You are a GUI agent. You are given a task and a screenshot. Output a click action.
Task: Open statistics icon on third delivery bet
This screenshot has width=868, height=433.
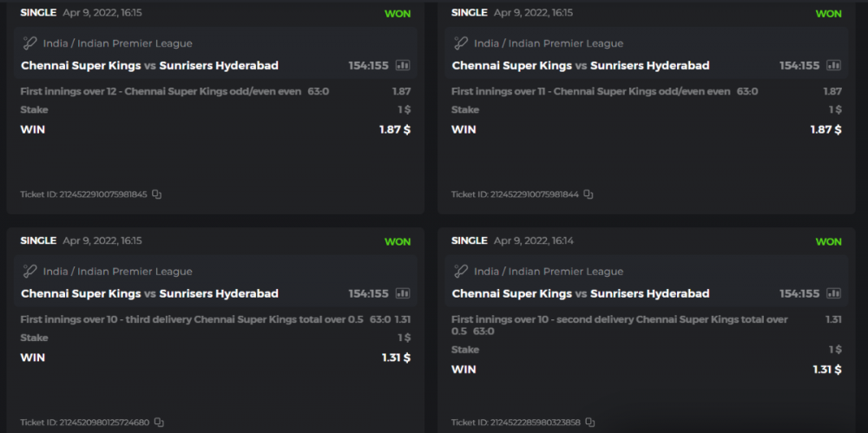point(403,293)
